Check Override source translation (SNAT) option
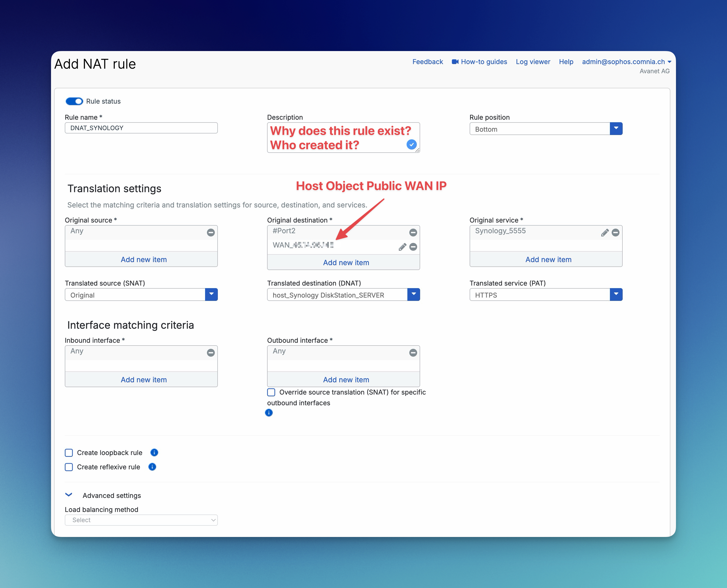727x588 pixels. coord(271,392)
